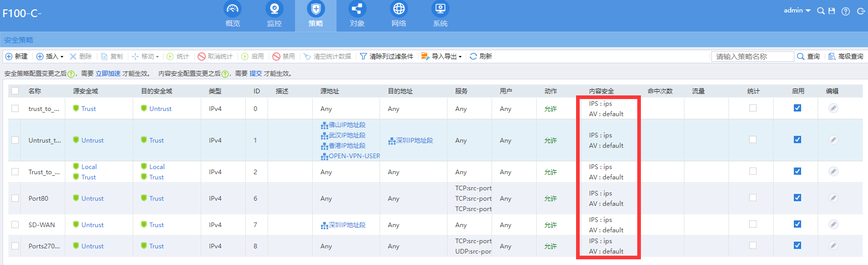This screenshot has height=265, width=868.
Task: Edit Ports270... policy with pencil icon
Action: [833, 245]
